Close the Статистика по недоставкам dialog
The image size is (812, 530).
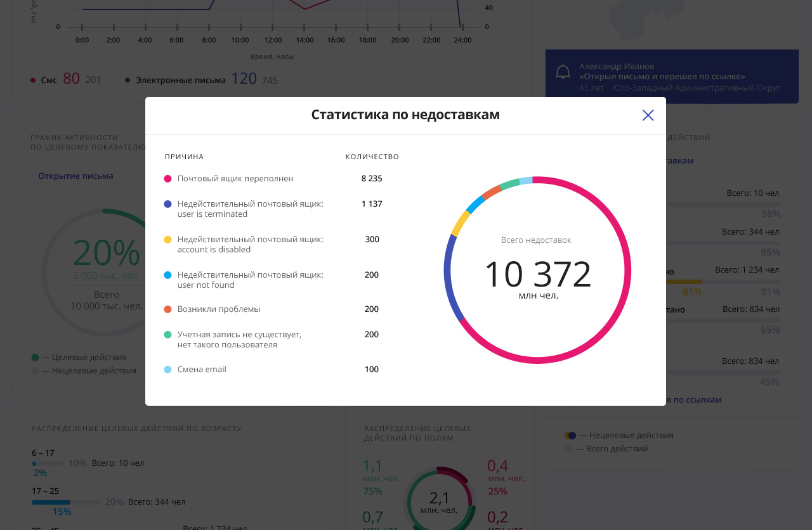coord(648,115)
